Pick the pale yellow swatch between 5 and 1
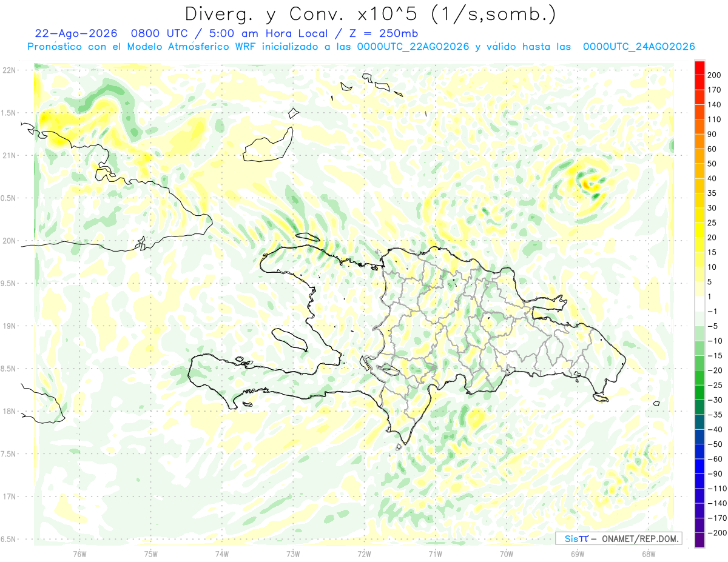The width and height of the screenshot is (728, 562). point(699,289)
